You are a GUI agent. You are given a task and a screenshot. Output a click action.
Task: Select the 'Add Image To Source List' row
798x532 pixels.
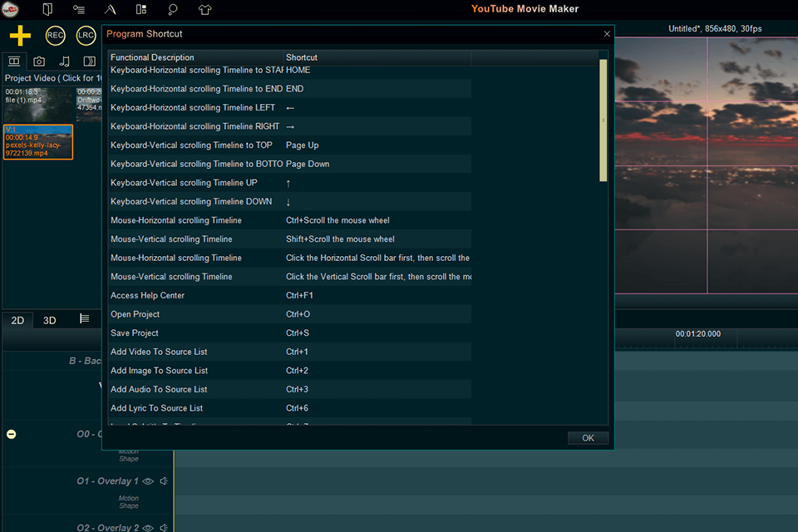pos(289,371)
